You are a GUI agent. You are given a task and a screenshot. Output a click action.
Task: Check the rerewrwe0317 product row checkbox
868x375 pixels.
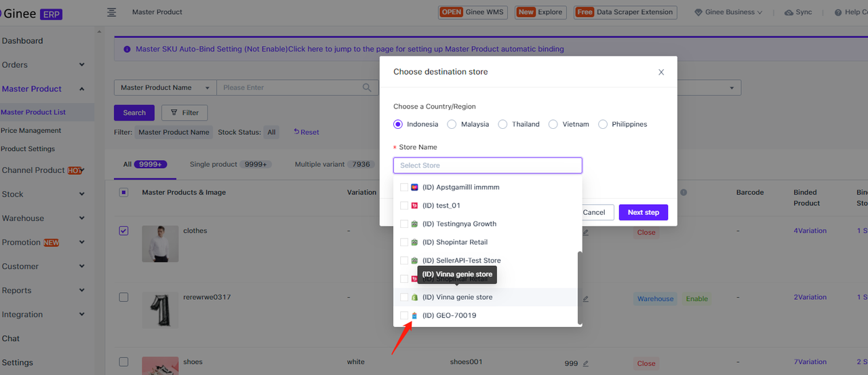pos(123,297)
